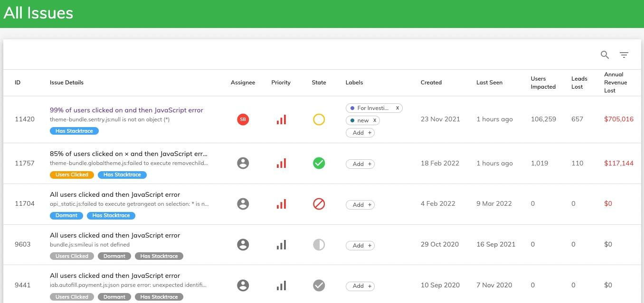The image size is (644, 303).
Task: Click the 'Has Stacktrace' tag on issue 9441
Action: pyautogui.click(x=159, y=297)
